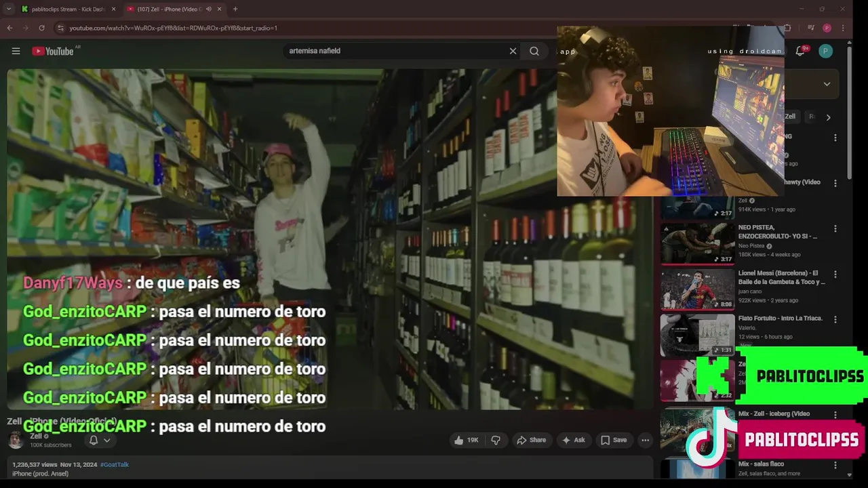
Task: Open options menu for Mix - salas flaco
Action: [x=835, y=465]
